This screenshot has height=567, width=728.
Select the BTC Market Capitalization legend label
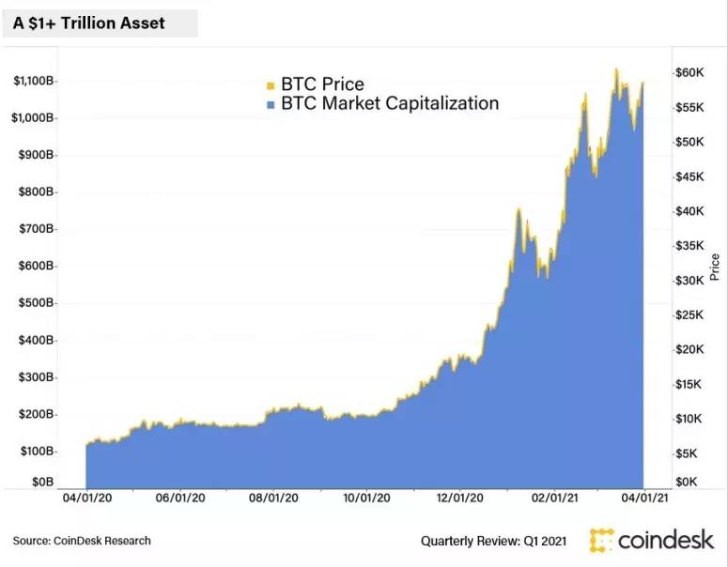tap(390, 103)
